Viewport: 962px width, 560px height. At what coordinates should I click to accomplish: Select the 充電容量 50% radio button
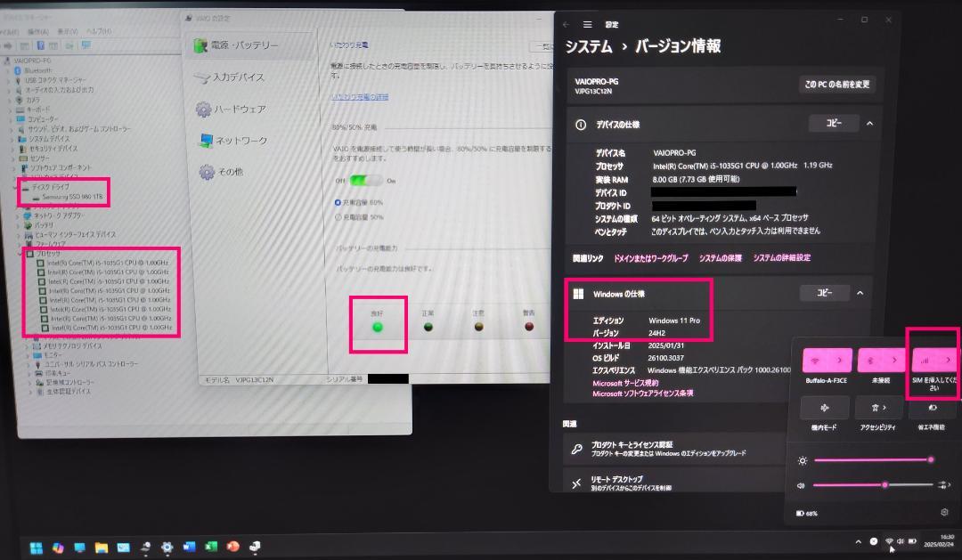click(338, 217)
